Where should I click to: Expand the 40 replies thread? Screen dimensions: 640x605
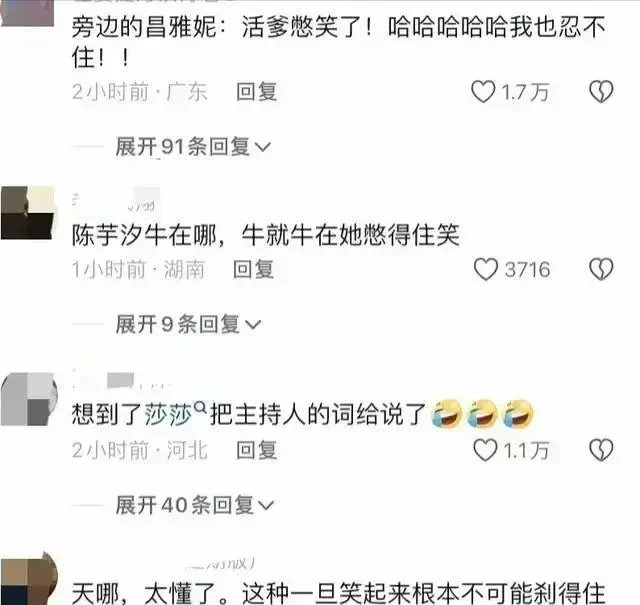(x=194, y=505)
